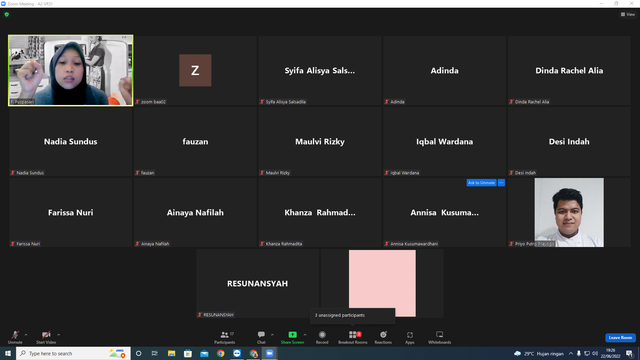This screenshot has height=360, width=640.
Task: Select the Khanza Rahmadita tile
Action: coord(320,212)
